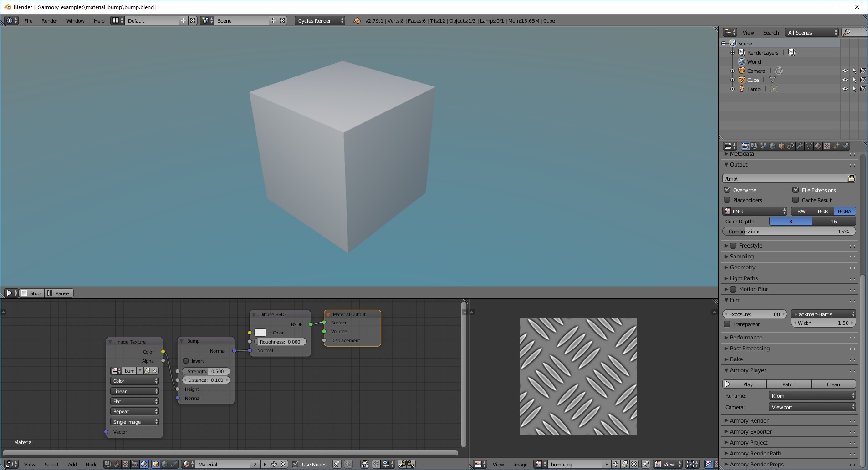Click the Armory Player Play button
This screenshot has height=470, width=868.
click(x=744, y=384)
